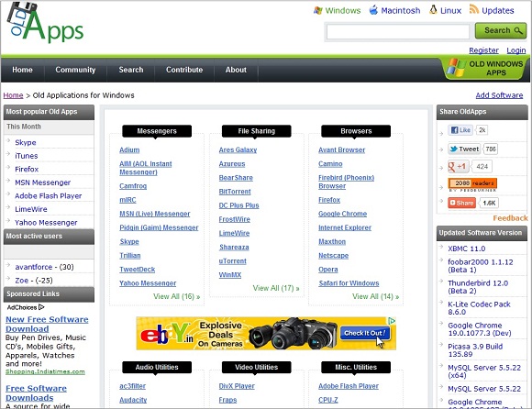Image resolution: width=532 pixels, height=409 pixels.
Task: Click the OldApps logo
Action: pyautogui.click(x=45, y=23)
